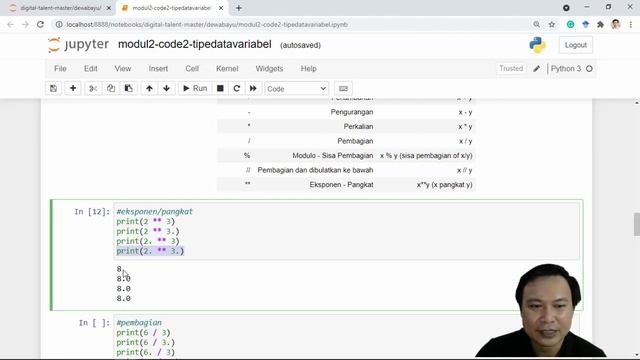Click the #pembagian comment in the next cell

point(139,322)
